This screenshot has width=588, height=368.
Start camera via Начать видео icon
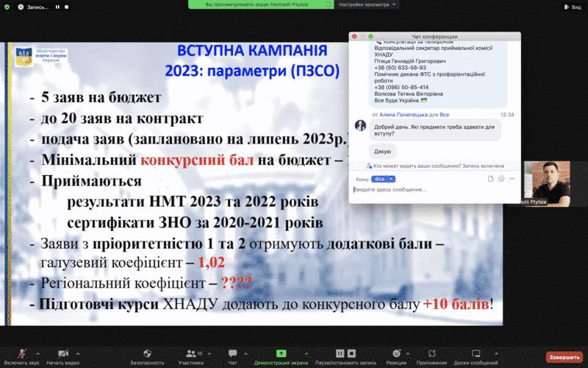tap(62, 354)
